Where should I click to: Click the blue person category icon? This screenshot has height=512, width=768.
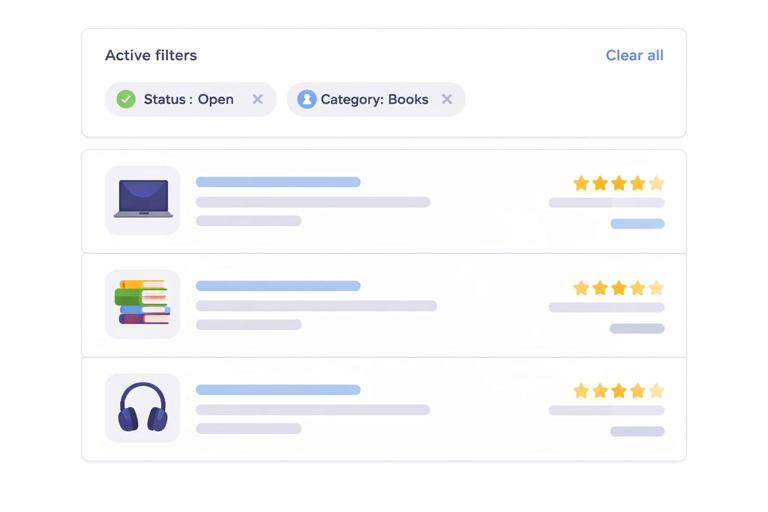(307, 99)
